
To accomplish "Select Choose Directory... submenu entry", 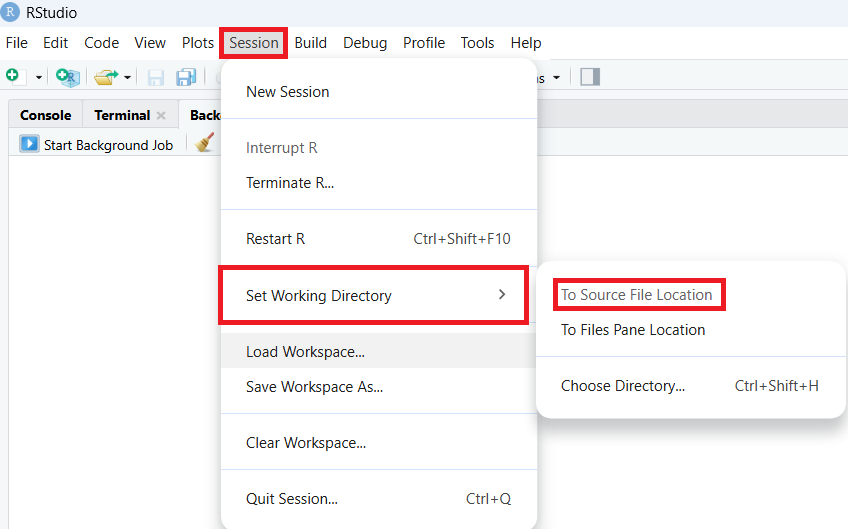I will click(x=691, y=386).
